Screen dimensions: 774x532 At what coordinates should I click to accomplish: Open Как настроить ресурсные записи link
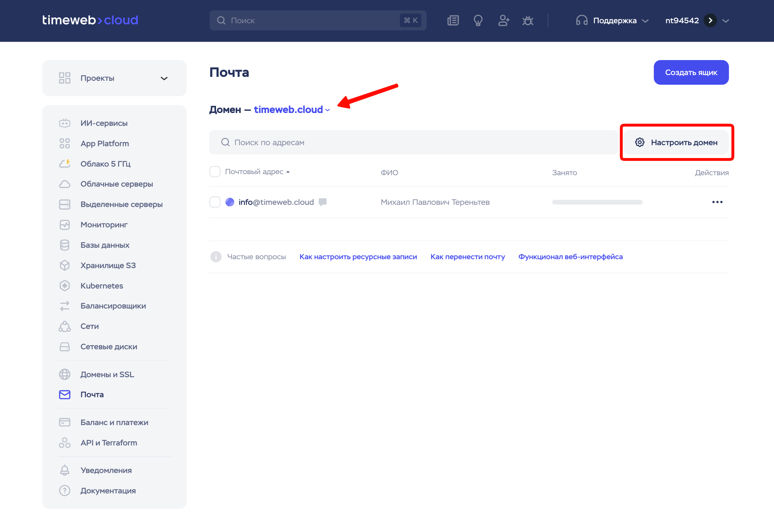pos(358,257)
